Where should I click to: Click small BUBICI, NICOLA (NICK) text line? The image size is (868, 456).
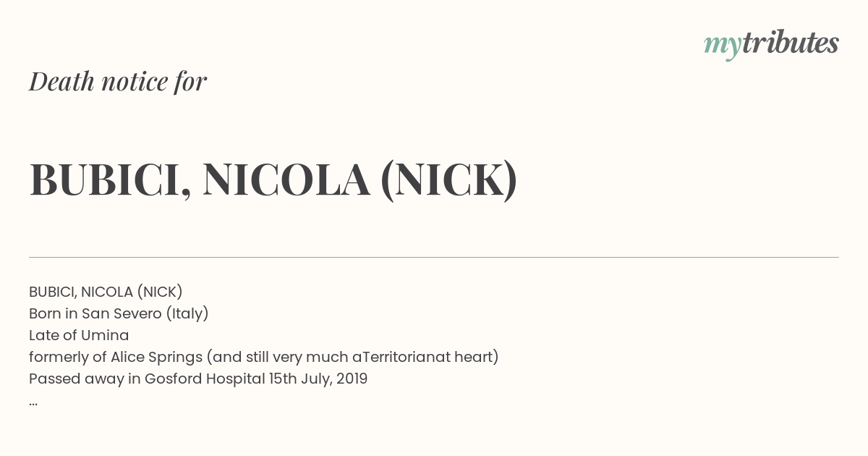[106, 292]
